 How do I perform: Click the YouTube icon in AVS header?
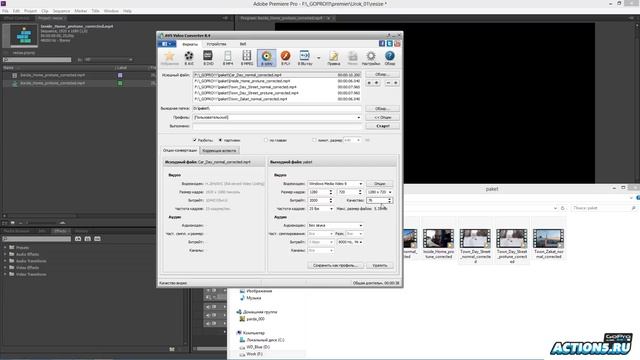pyautogui.click(x=397, y=43)
